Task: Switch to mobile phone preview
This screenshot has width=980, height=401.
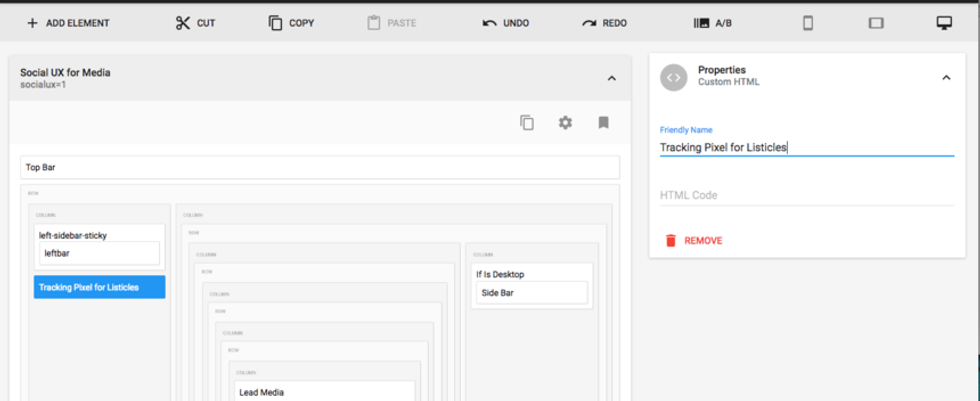Action: (x=808, y=23)
